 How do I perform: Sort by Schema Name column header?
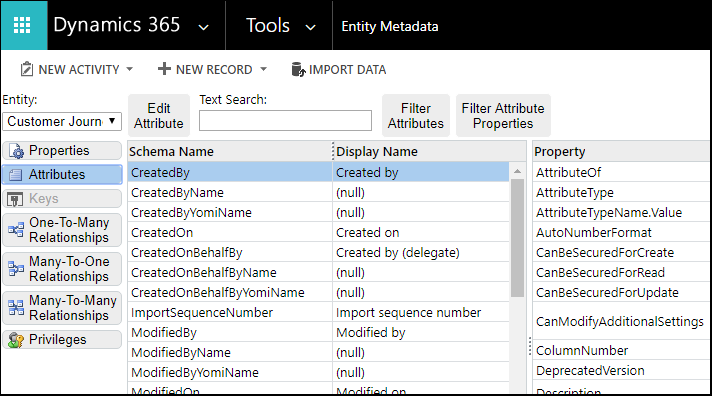(x=230, y=151)
